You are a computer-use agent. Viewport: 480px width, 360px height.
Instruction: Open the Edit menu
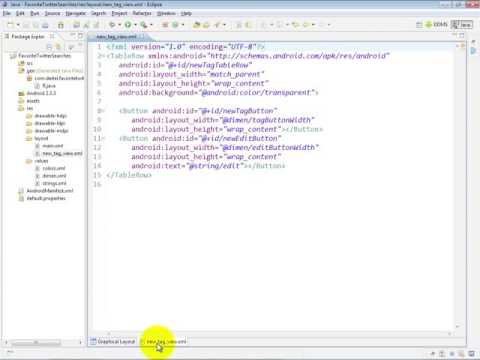tap(20, 13)
